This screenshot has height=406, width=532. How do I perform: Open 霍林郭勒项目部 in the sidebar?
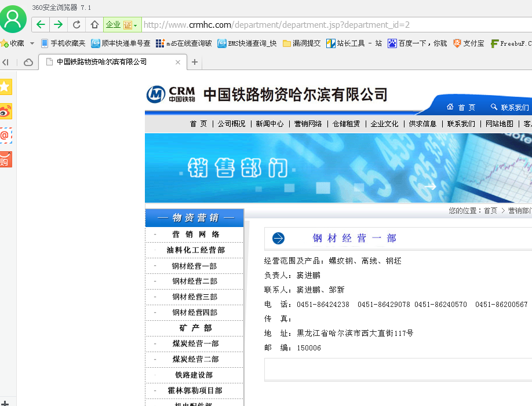[195, 390]
